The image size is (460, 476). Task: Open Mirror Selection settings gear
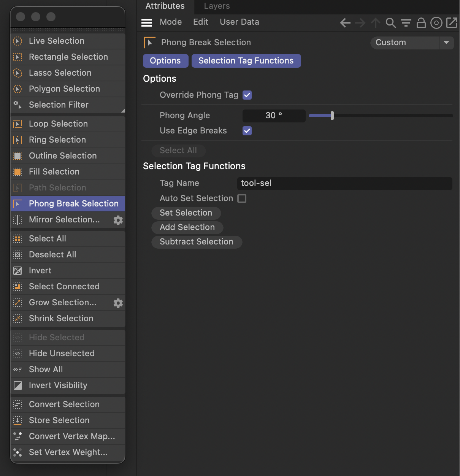tap(118, 220)
